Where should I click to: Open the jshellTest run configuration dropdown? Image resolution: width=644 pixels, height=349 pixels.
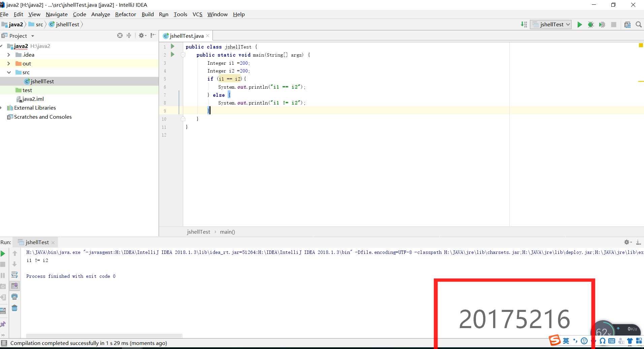[551, 24]
